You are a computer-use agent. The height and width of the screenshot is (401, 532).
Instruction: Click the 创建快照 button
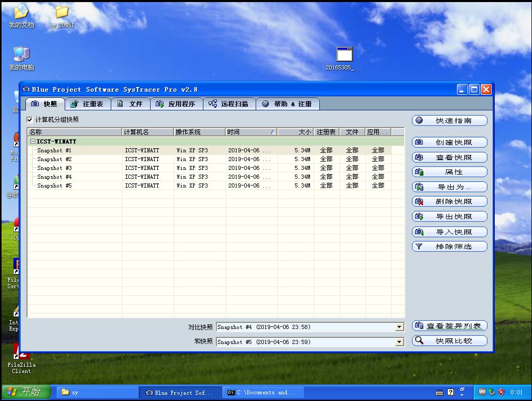click(450, 142)
